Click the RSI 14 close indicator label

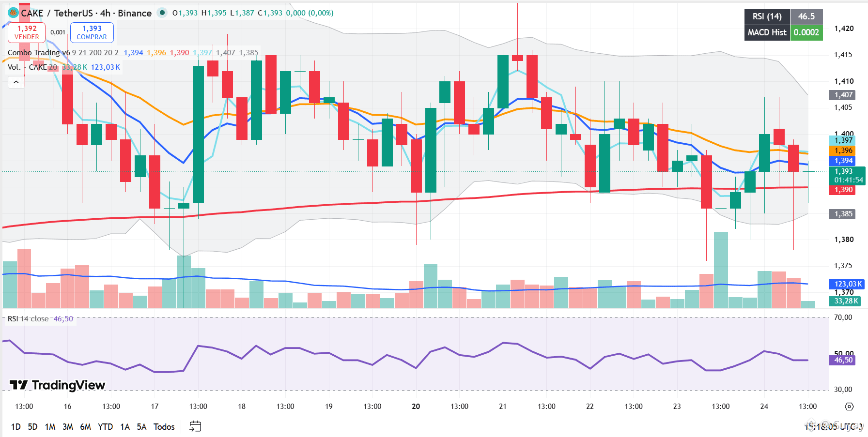(28, 319)
